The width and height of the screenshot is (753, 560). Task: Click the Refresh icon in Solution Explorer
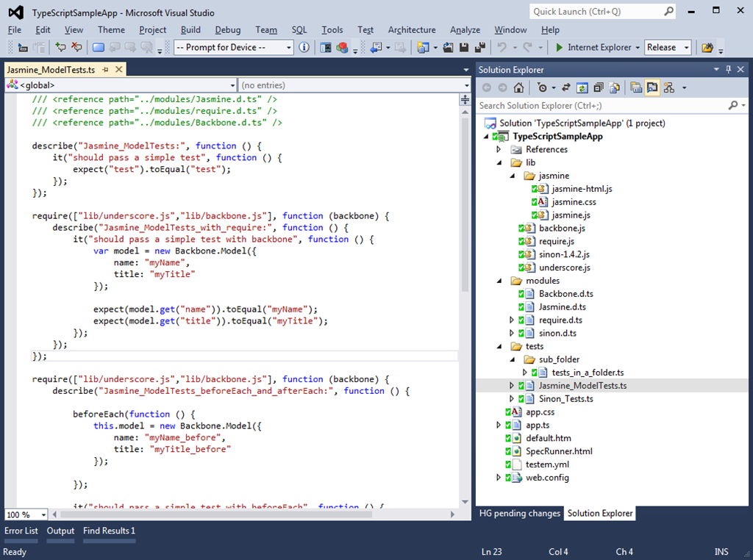point(582,87)
